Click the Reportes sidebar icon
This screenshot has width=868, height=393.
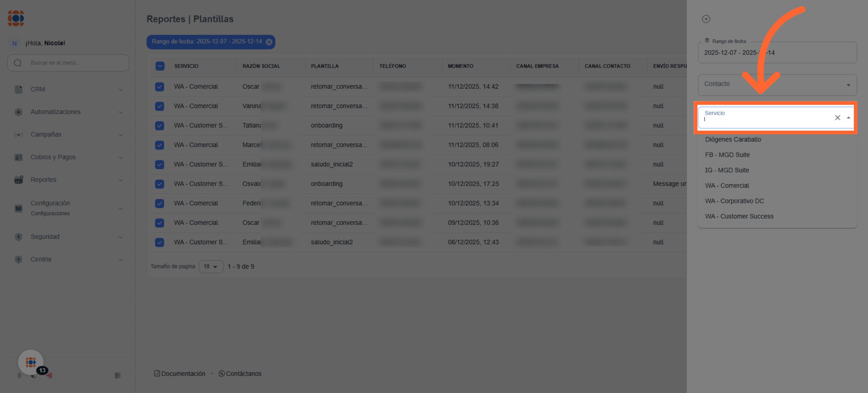click(x=18, y=179)
